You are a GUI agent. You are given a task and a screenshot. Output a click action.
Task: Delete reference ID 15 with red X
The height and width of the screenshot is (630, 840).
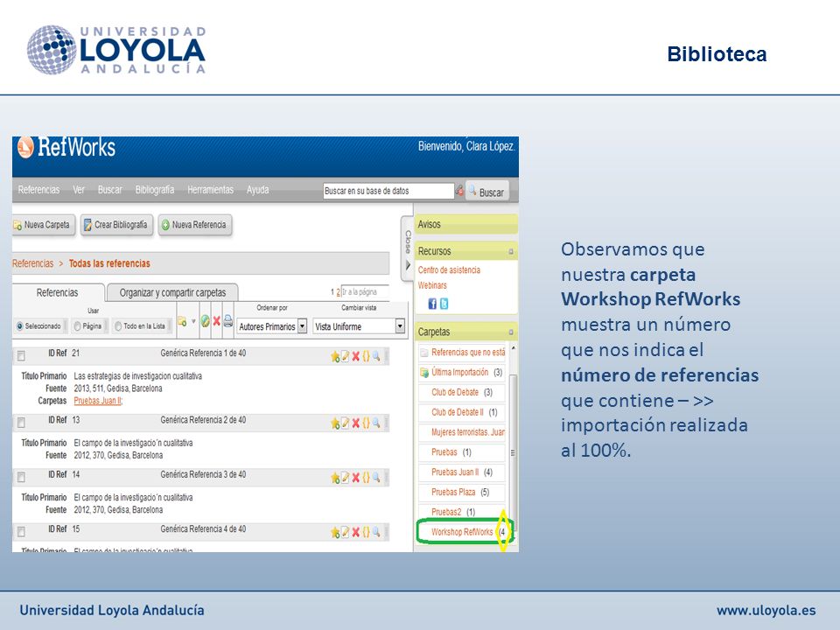pos(356,532)
